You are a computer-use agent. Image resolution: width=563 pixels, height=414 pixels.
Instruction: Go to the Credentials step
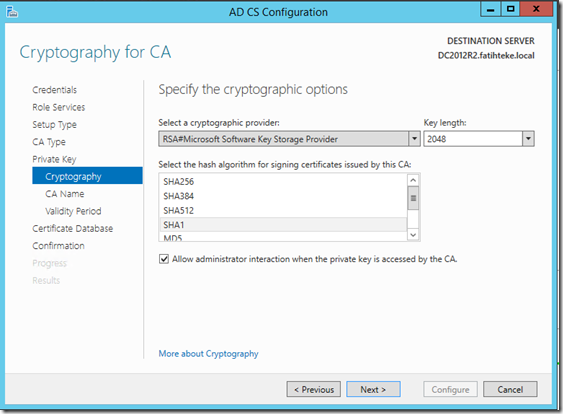tap(55, 90)
